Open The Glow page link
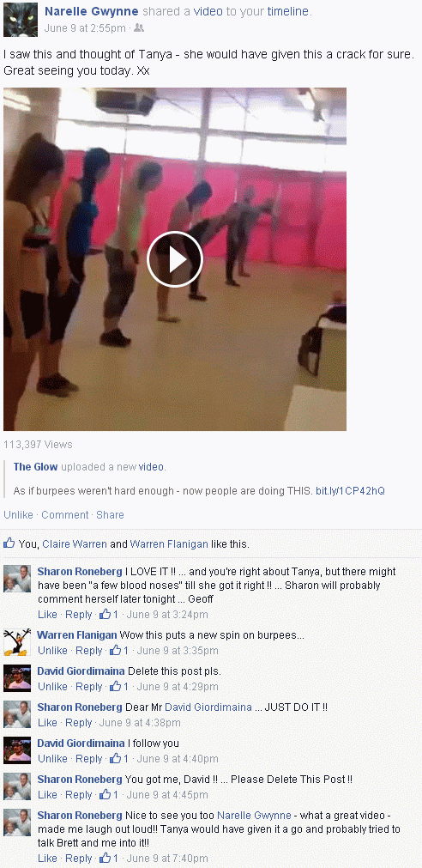This screenshot has height=868, width=422. (x=35, y=467)
